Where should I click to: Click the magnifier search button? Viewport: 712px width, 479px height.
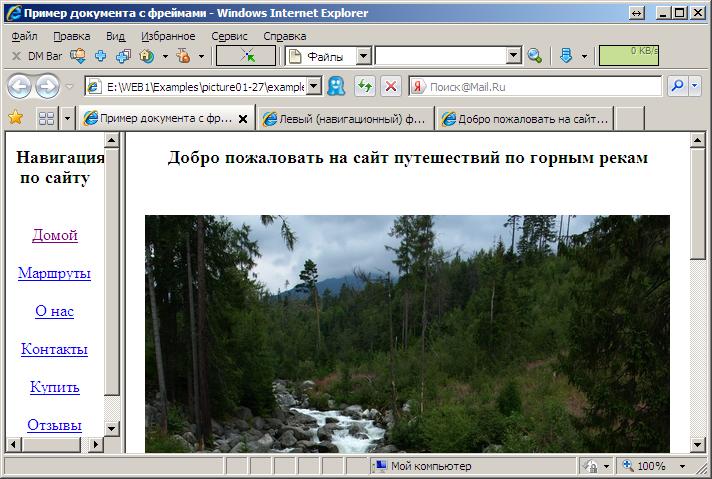pos(677,86)
